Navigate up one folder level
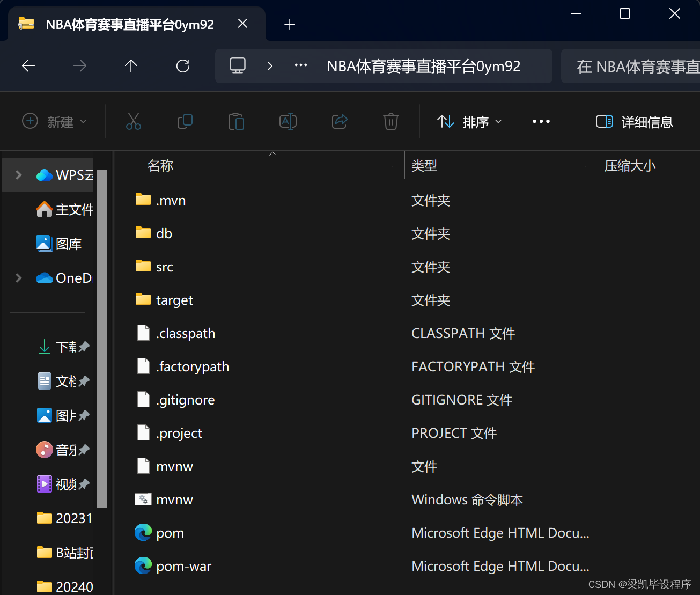The image size is (700, 595). coord(130,65)
